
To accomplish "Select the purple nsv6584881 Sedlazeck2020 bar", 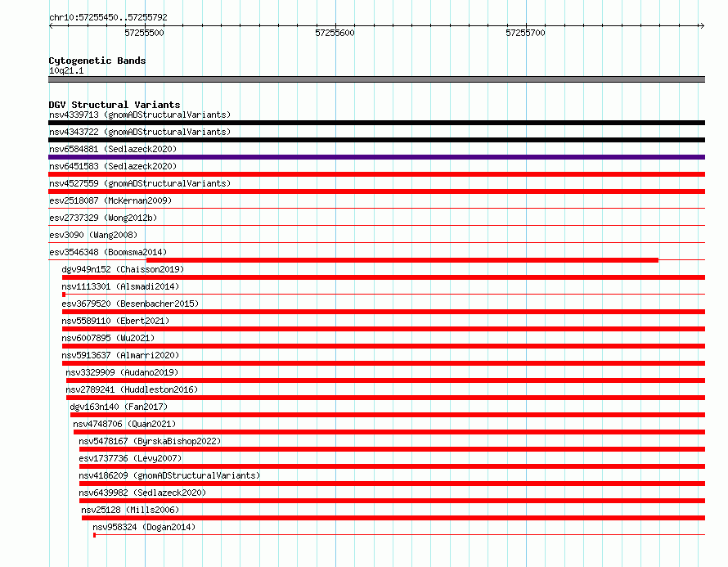I will 376,157.
